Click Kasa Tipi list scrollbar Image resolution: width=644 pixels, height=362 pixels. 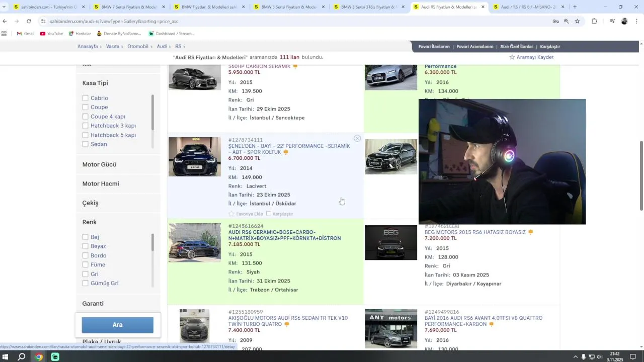(152, 112)
